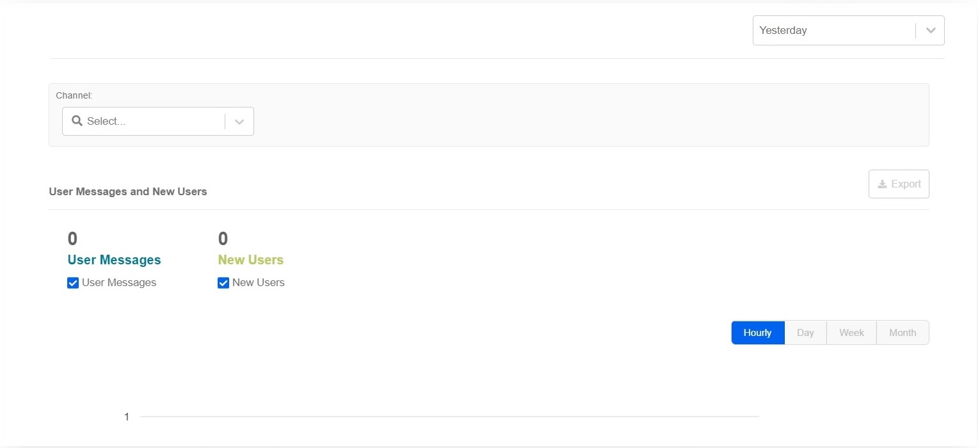Open the Yesterday date range selector
This screenshot has width=980, height=448.
[832, 31]
